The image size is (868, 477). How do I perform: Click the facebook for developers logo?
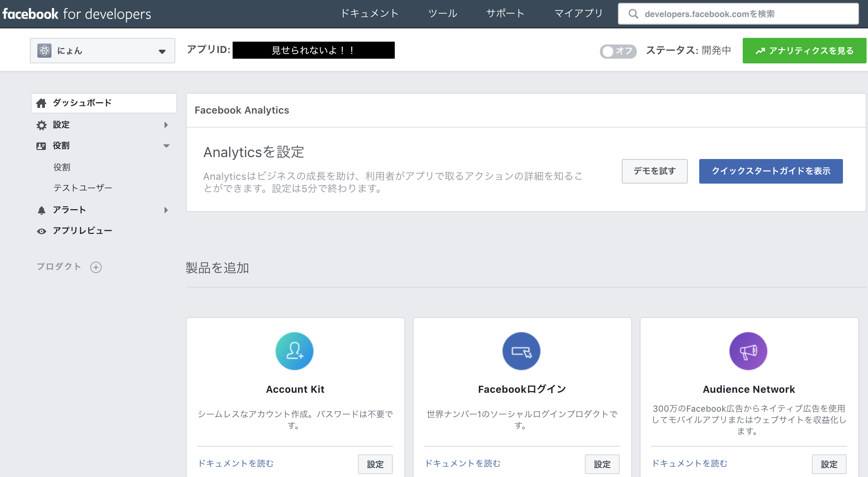(77, 14)
